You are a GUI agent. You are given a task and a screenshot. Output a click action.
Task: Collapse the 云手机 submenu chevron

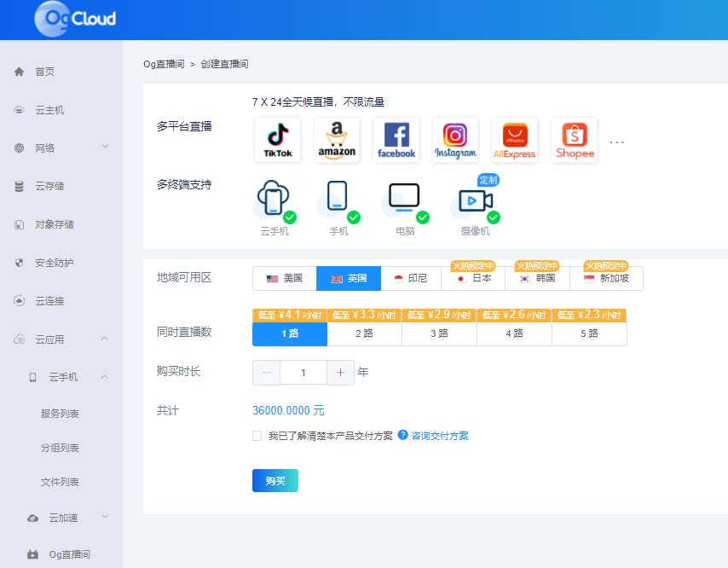point(105,377)
